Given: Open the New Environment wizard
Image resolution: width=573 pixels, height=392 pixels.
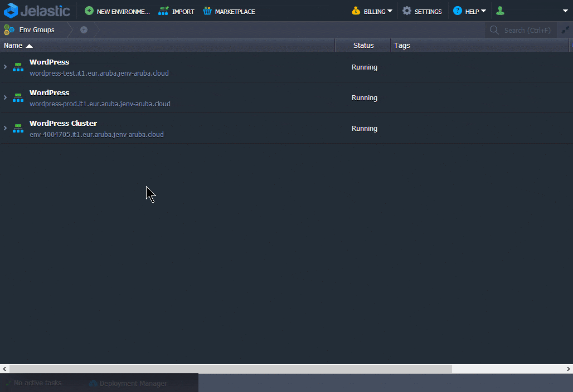Looking at the screenshot, I should (x=117, y=11).
